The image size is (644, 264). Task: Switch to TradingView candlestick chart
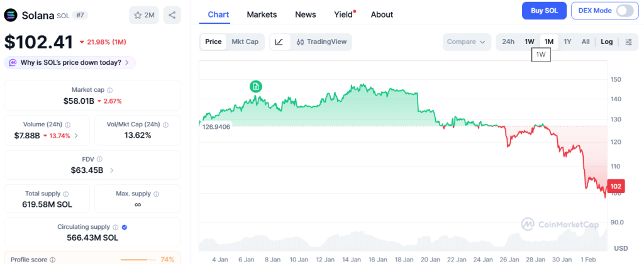(321, 42)
